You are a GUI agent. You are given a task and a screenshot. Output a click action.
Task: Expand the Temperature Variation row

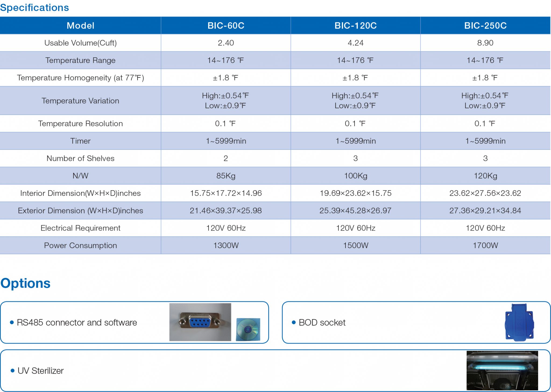click(x=80, y=100)
